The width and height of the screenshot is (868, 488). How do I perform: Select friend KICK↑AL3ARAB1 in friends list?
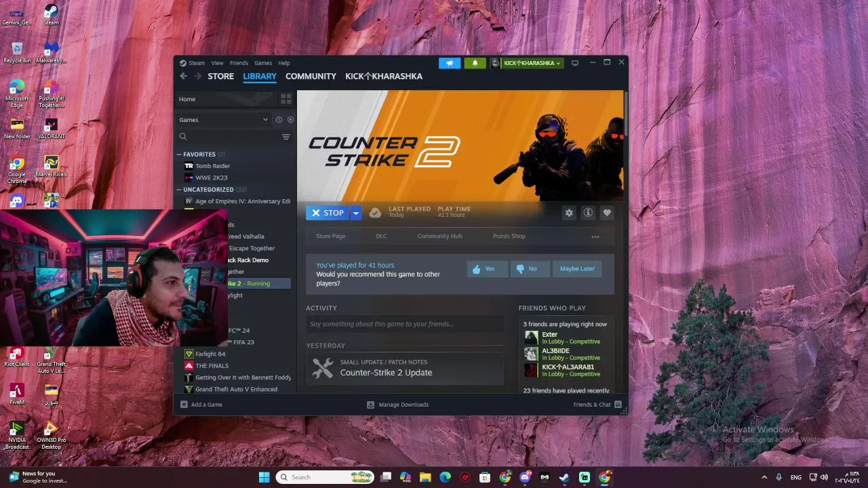(566, 370)
